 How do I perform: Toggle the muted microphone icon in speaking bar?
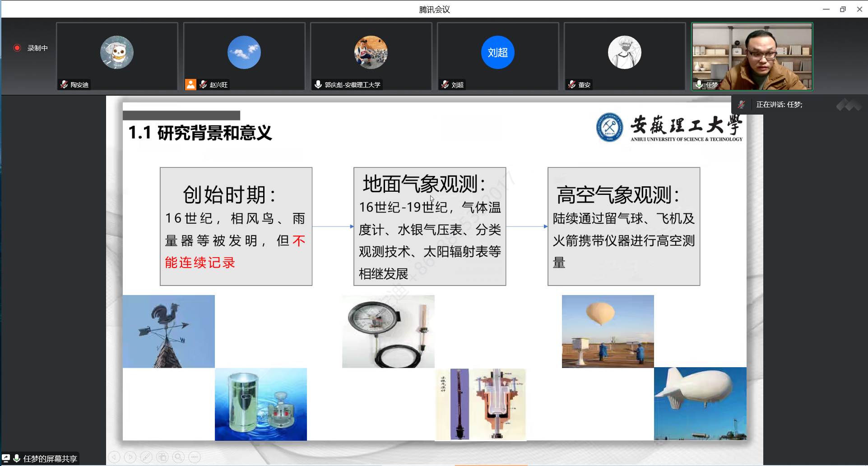[x=741, y=105]
